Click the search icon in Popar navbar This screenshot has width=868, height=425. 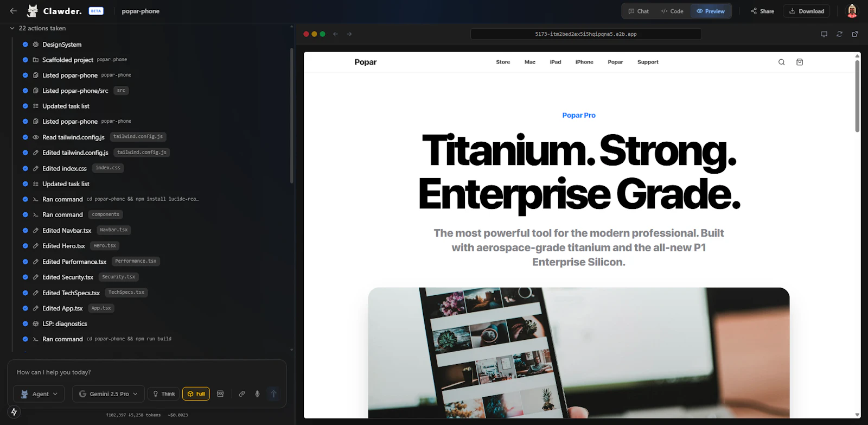click(782, 62)
